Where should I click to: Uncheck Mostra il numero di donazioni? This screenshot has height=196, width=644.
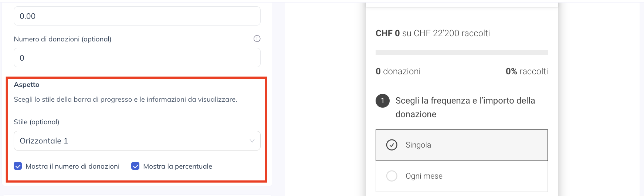pos(18,166)
